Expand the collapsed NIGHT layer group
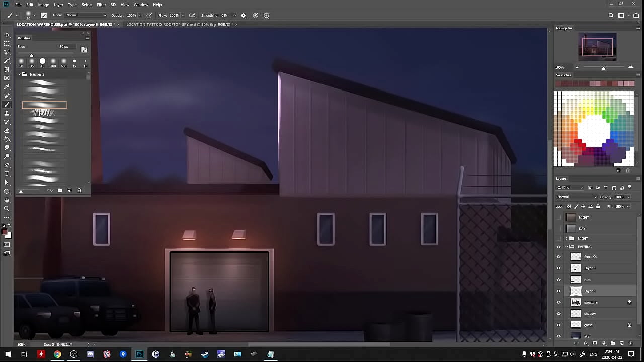 coord(566,238)
